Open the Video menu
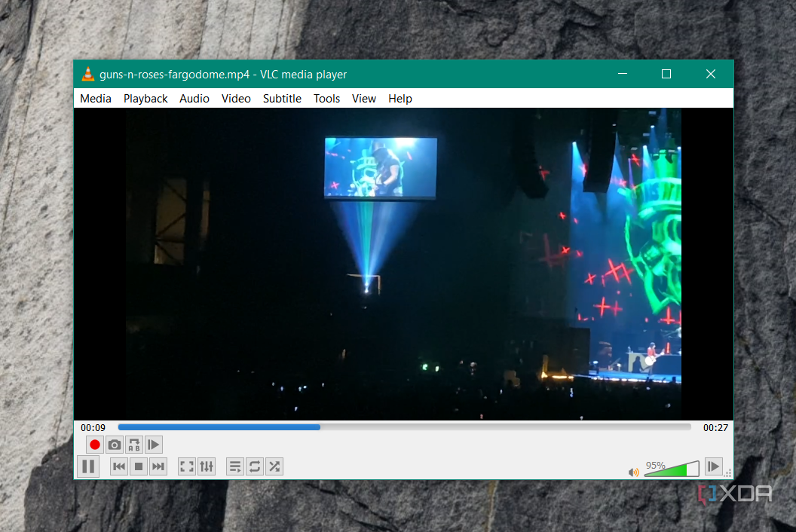The image size is (796, 532). pos(236,99)
